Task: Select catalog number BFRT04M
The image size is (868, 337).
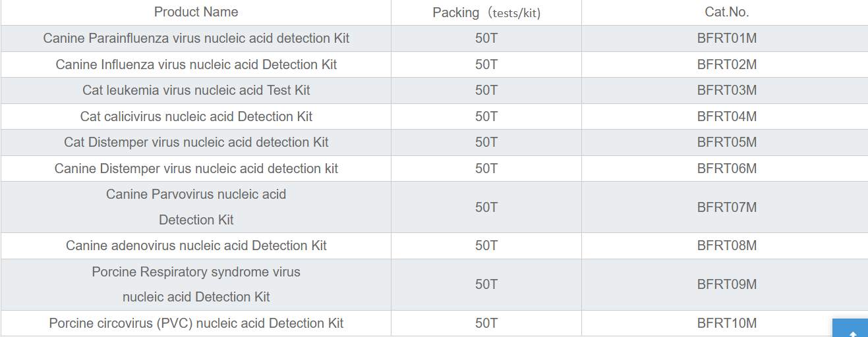Action: click(727, 117)
